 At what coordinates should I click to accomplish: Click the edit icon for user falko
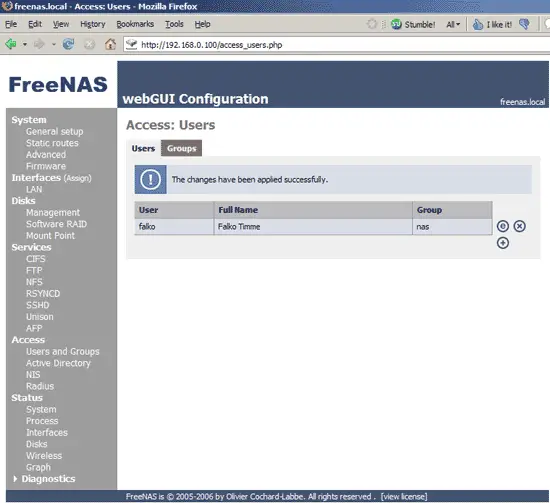tap(503, 226)
